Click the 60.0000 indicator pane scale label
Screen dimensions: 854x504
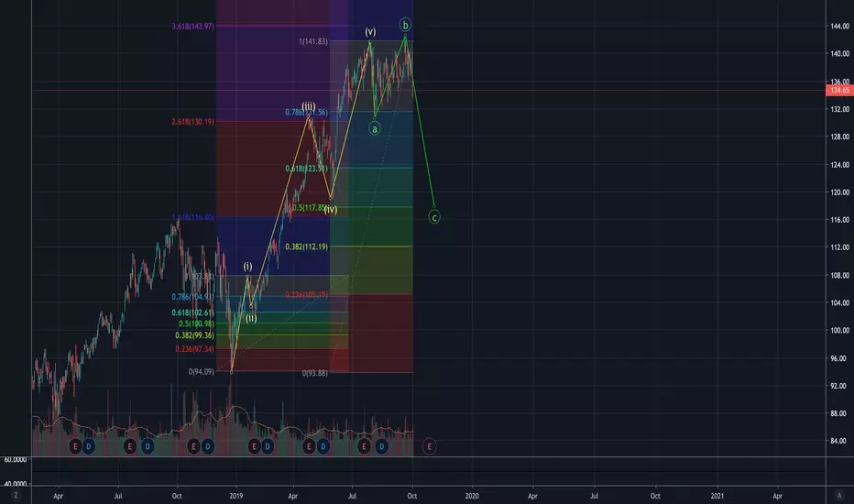16,460
